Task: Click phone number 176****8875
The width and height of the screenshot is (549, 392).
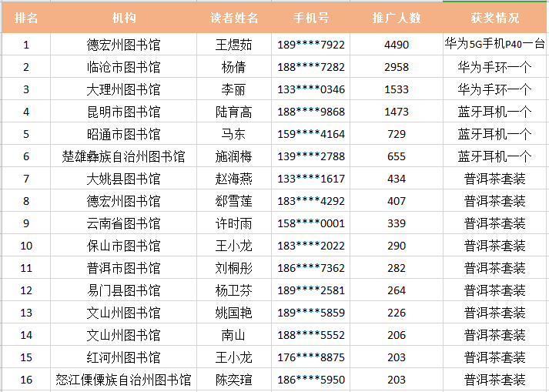Action: pyautogui.click(x=311, y=357)
